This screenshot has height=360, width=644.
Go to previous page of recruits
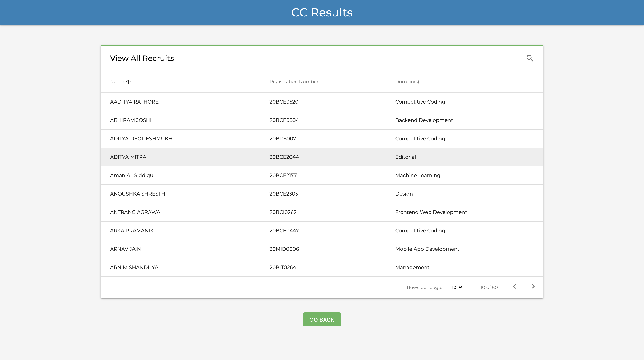pyautogui.click(x=514, y=287)
